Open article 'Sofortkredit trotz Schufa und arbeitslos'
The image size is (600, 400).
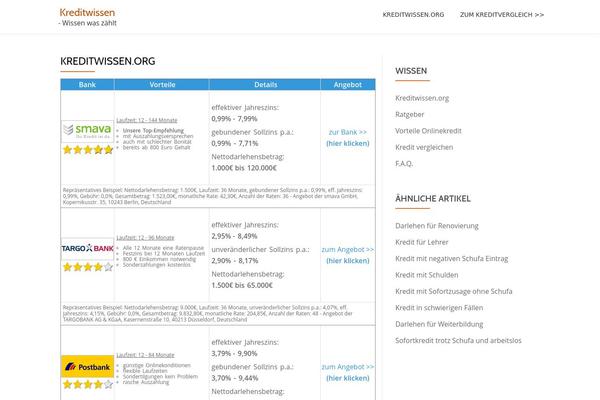click(x=458, y=341)
